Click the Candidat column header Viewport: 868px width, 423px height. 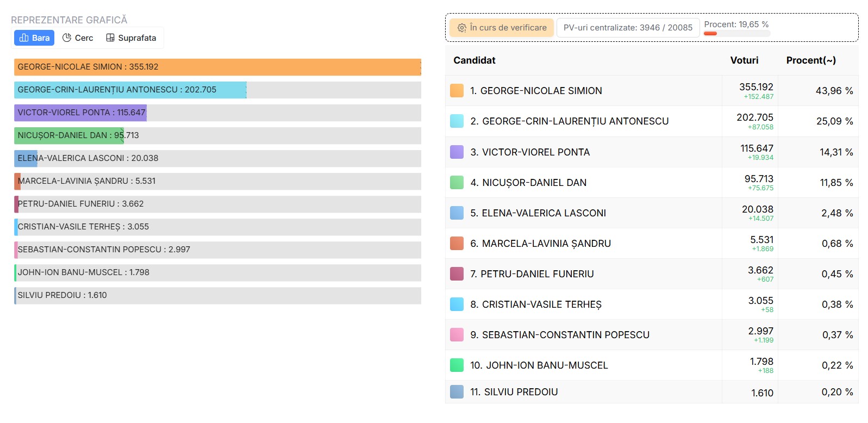point(474,60)
